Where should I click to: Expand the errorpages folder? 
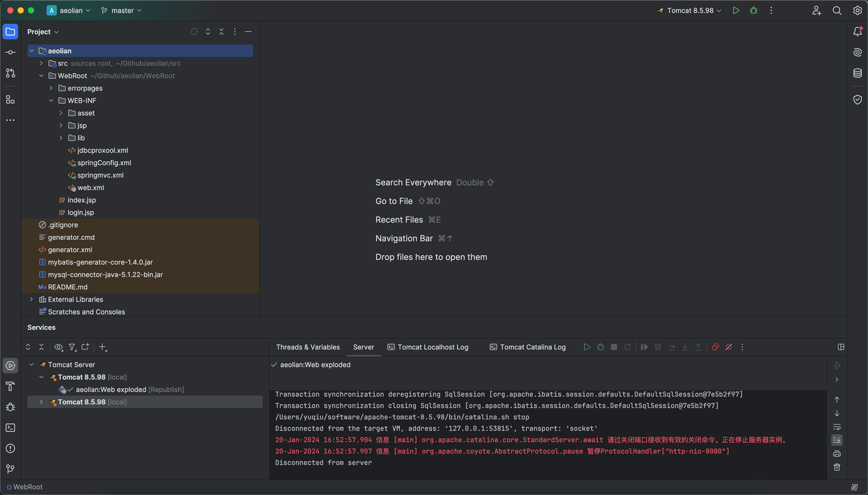51,88
